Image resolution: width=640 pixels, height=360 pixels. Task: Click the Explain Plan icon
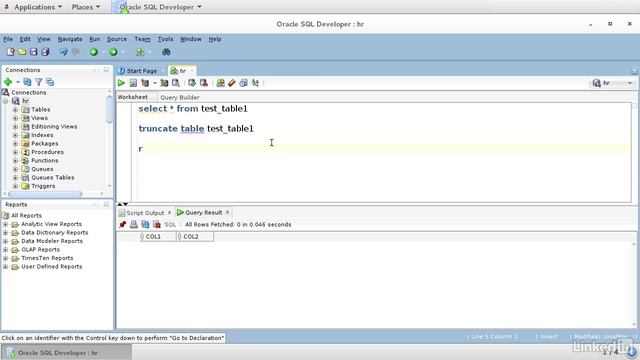point(145,83)
